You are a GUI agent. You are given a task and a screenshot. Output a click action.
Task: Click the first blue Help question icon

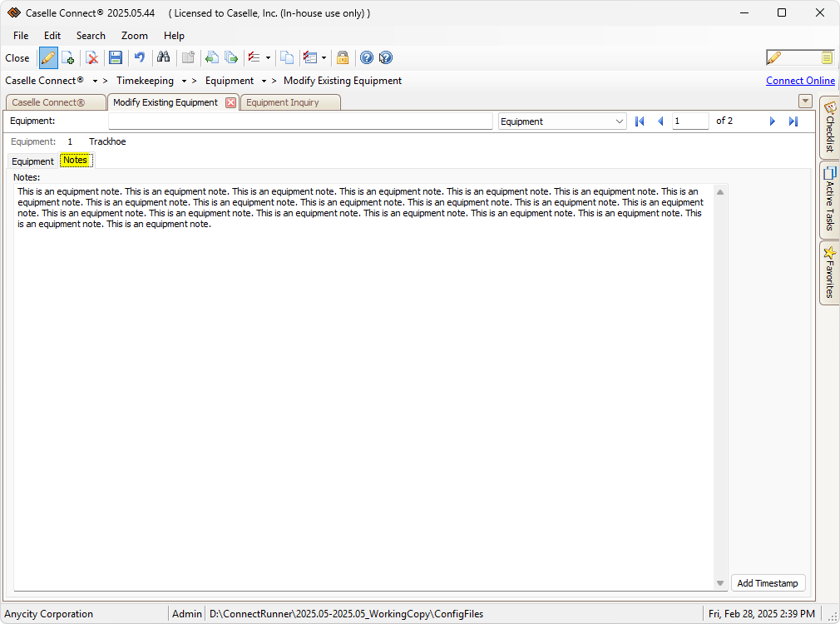coord(366,58)
